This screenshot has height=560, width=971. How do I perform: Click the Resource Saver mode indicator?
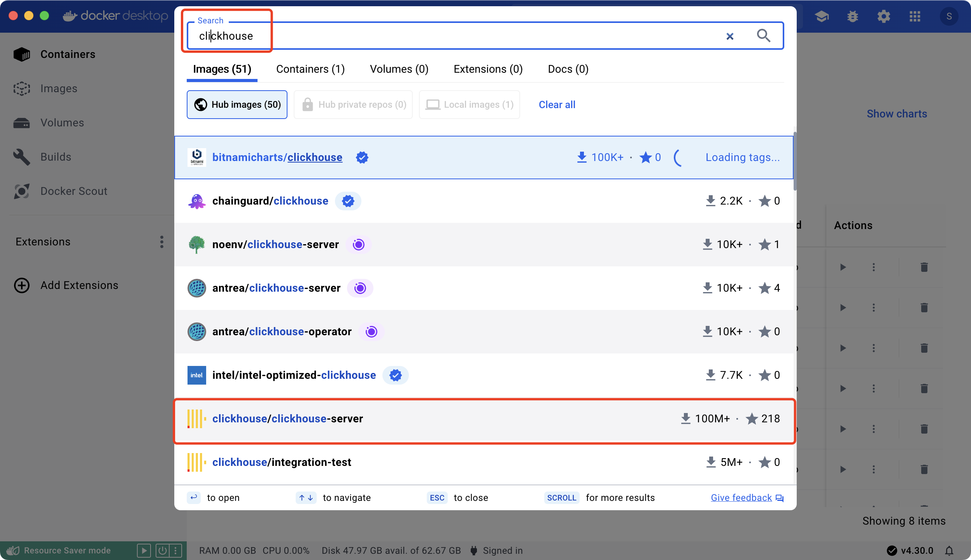point(59,551)
